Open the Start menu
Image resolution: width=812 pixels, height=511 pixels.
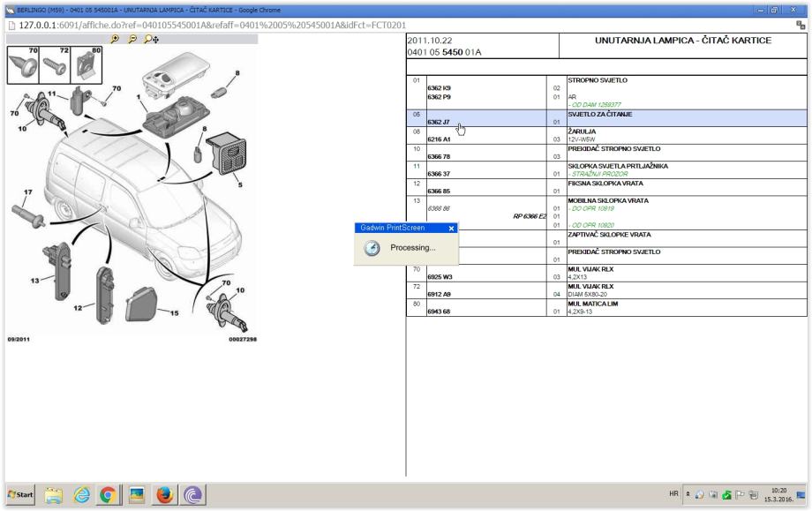[21, 495]
